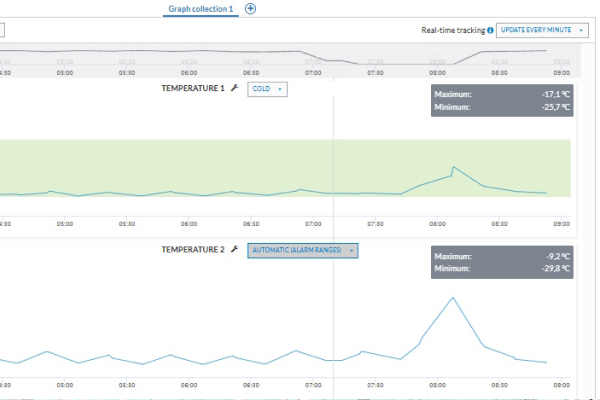Switch to Graph collection 1 tab
600x400 pixels.
coord(201,9)
